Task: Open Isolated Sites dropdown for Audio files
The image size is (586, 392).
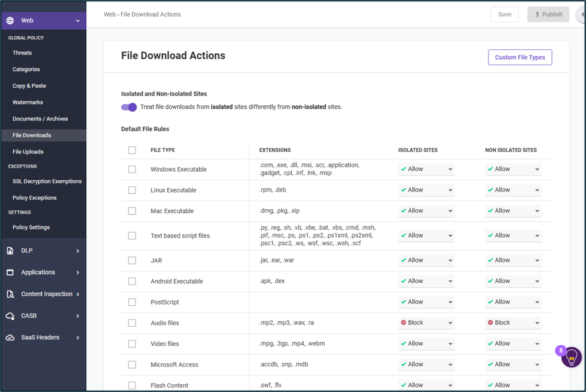Action: 426,322
